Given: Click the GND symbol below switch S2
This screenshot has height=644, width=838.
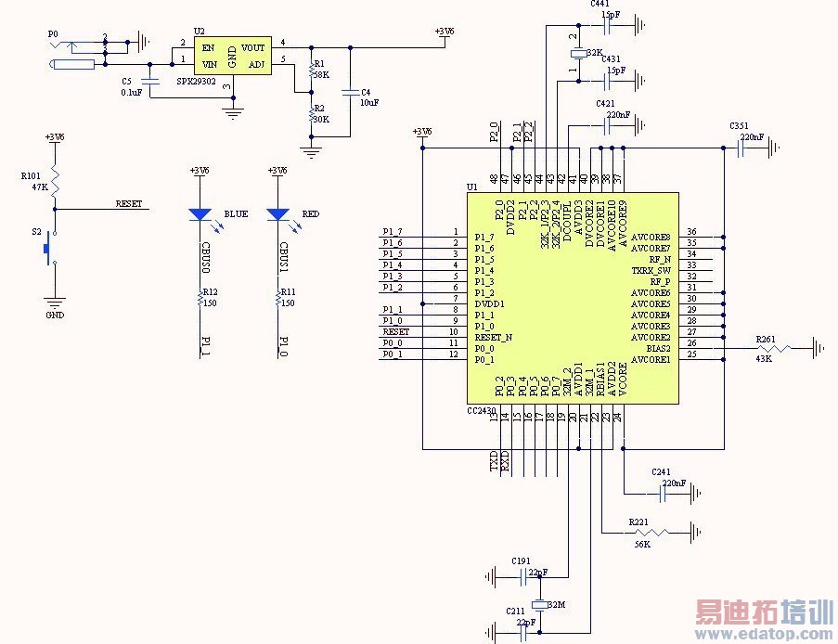Looking at the screenshot, I should tap(55, 302).
